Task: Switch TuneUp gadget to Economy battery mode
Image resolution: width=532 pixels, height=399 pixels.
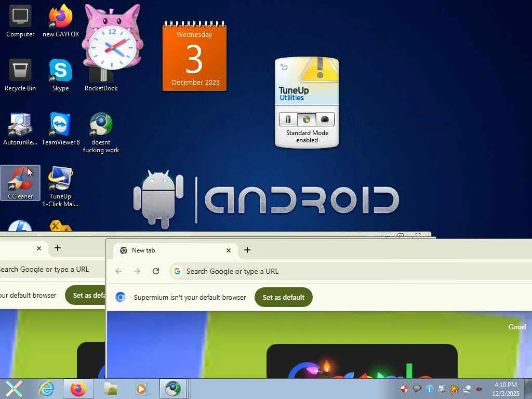Action: tap(288, 119)
